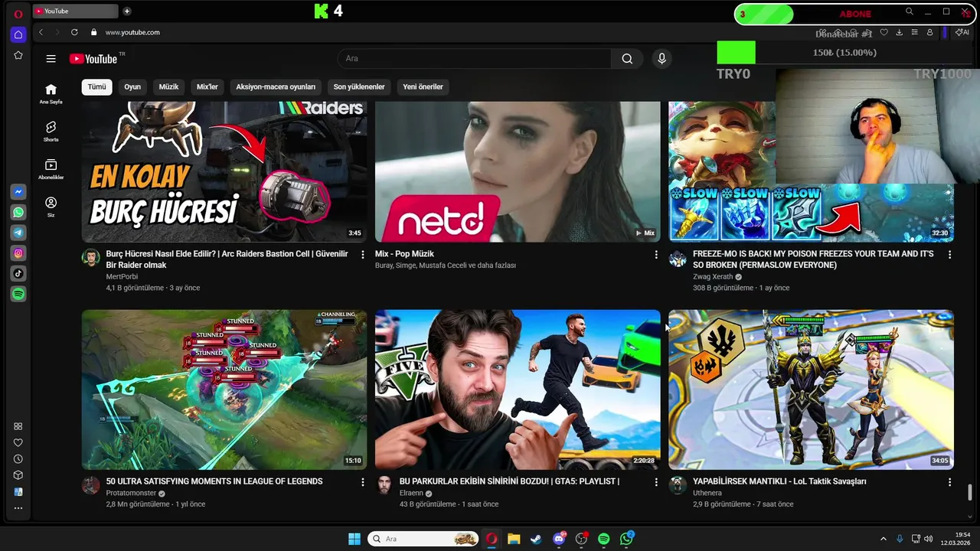980x551 pixels.
Task: Open Elraenn channel link
Action: coord(411,494)
